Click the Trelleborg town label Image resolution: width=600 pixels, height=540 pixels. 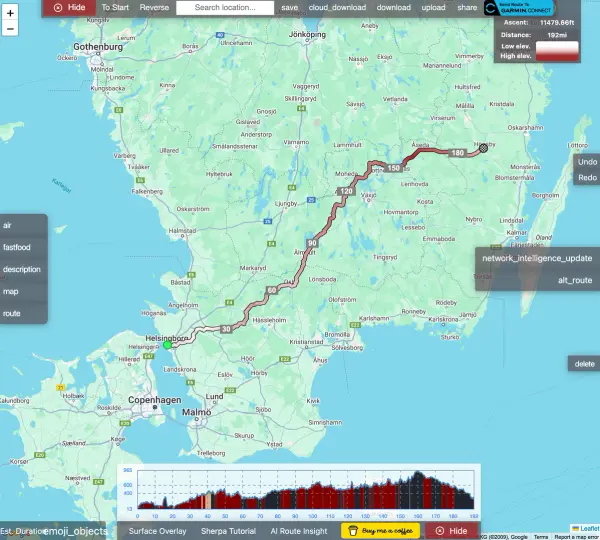tap(211, 453)
